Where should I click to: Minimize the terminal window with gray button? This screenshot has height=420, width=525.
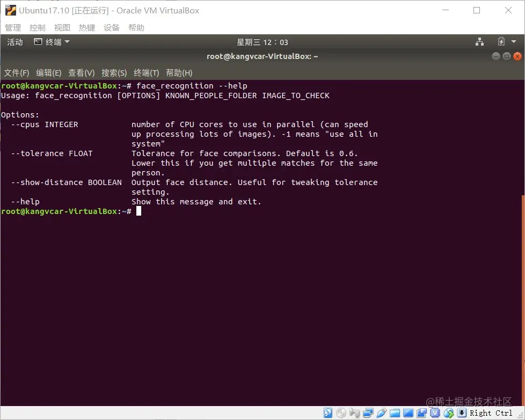496,56
